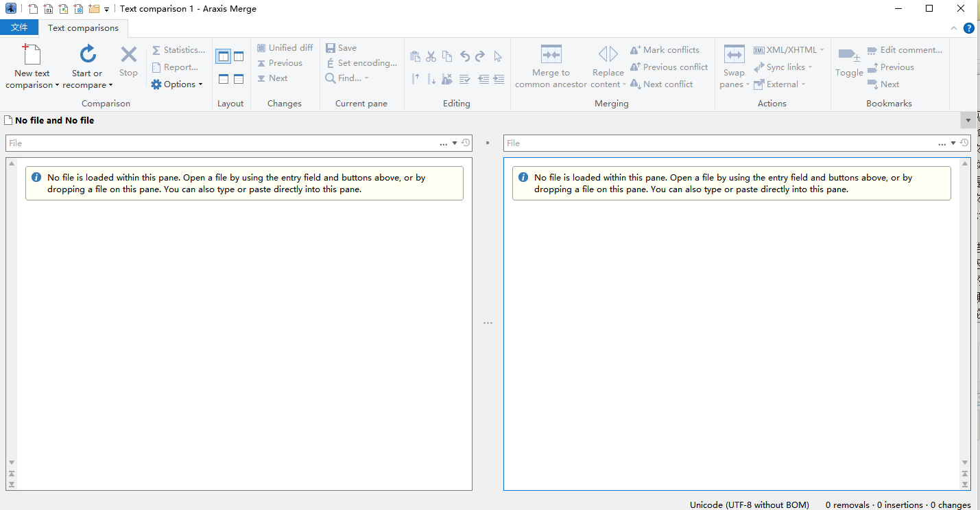
Task: Open the tab list dropdown beside No file title
Action: (x=968, y=120)
